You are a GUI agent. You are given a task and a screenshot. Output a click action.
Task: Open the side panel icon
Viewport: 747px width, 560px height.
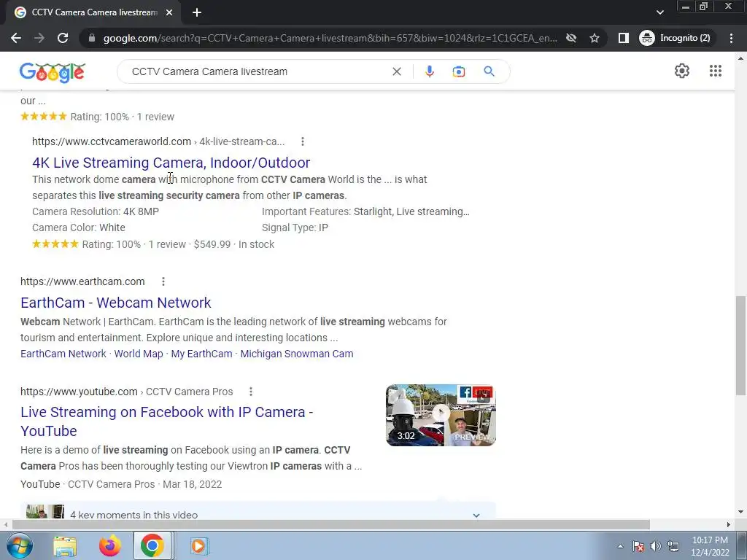point(623,38)
